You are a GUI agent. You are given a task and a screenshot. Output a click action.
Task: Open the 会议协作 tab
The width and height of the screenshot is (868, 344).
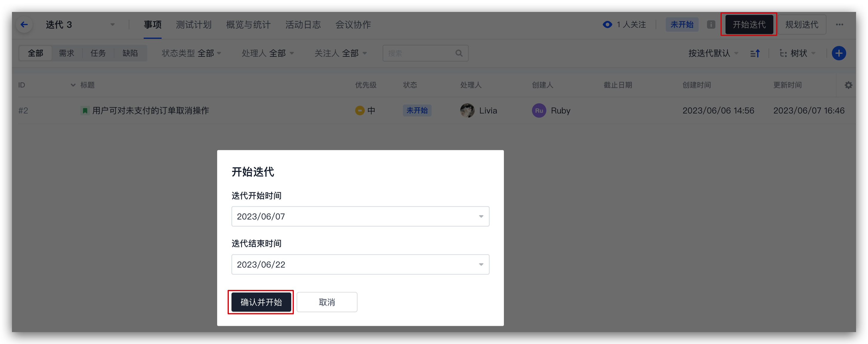[x=353, y=24]
